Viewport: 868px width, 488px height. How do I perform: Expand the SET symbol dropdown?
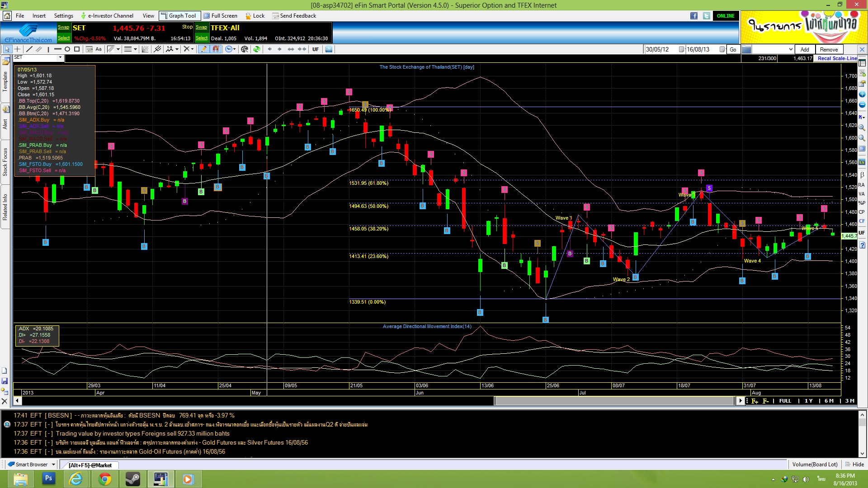(x=60, y=58)
